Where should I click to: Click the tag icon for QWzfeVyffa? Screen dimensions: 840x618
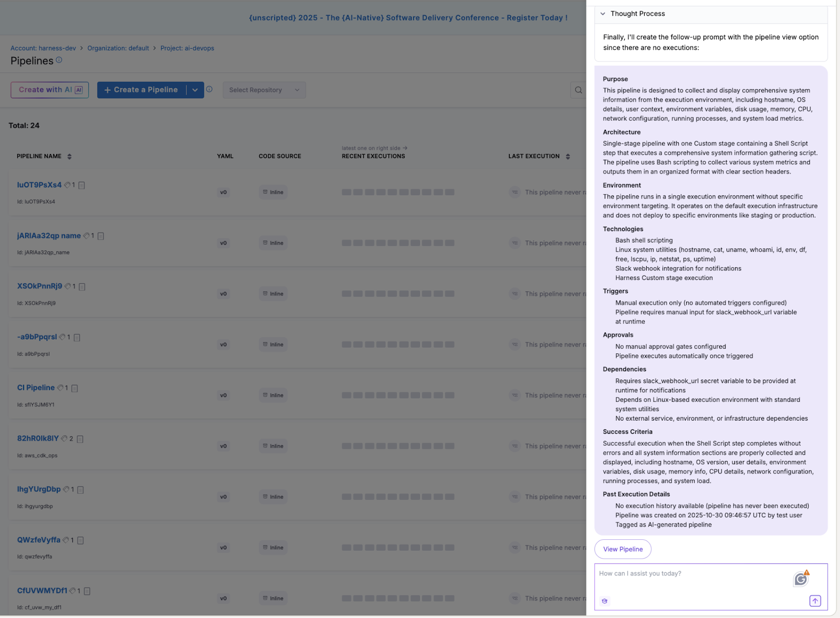66,540
